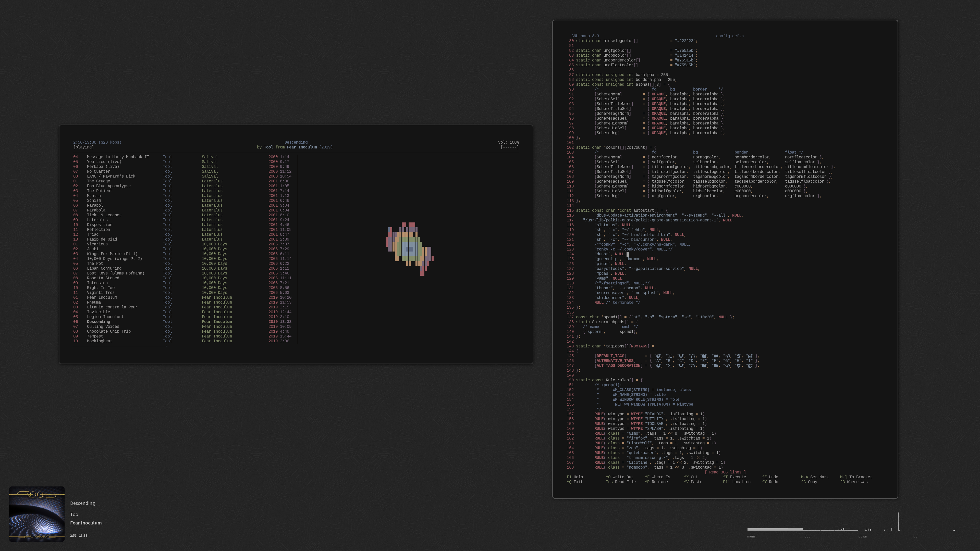The height and width of the screenshot is (551, 980).
Task: Click the volume bar under Vol: 100%
Action: [510, 147]
